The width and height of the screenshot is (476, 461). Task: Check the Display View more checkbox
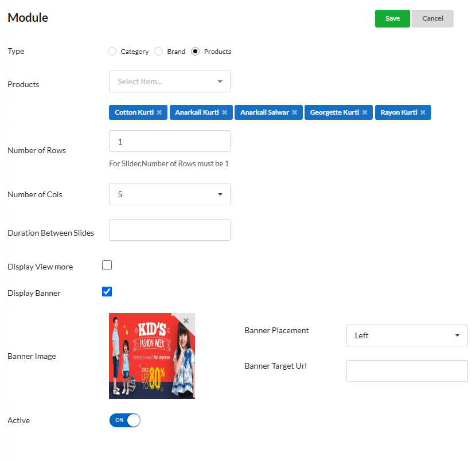(107, 265)
